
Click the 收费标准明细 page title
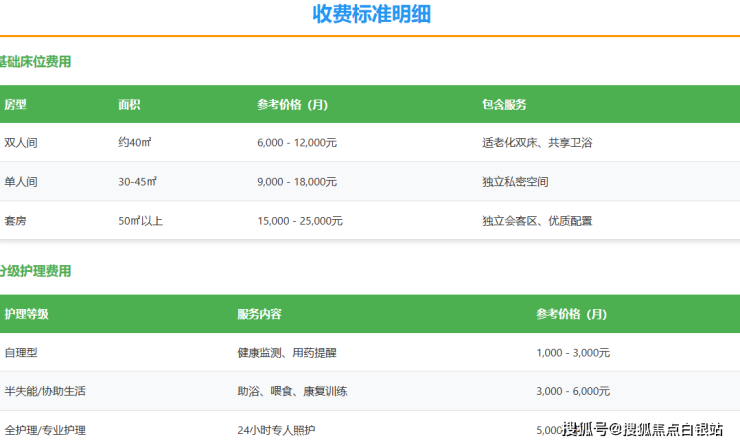(372, 14)
